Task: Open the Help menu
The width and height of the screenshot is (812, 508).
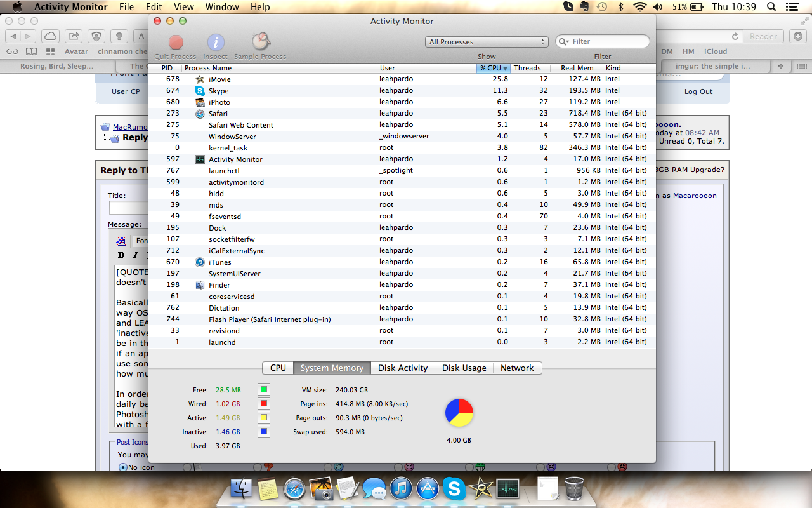Action: [x=260, y=7]
